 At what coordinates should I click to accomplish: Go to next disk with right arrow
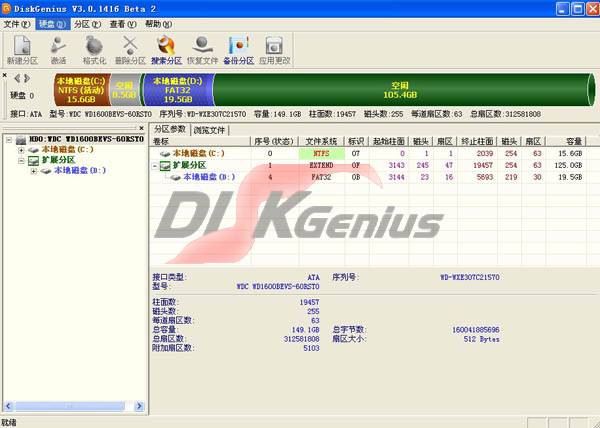(x=27, y=78)
